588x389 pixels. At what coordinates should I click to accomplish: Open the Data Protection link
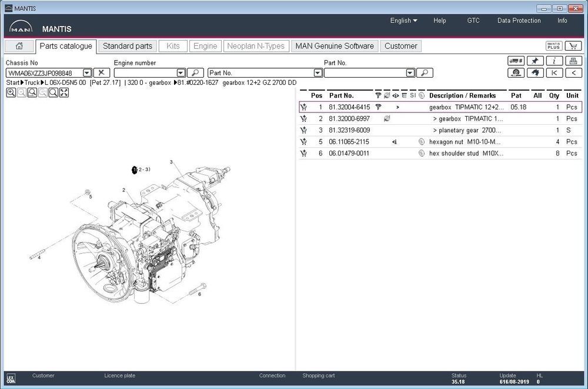(519, 21)
